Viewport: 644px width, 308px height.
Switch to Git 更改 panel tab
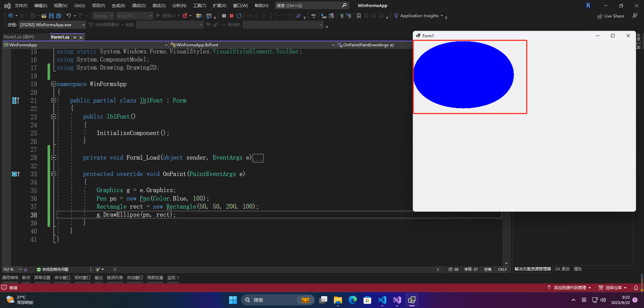click(x=562, y=269)
